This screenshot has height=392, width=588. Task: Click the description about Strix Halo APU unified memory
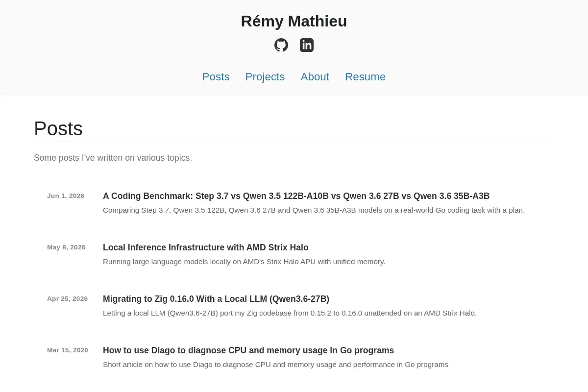244,262
